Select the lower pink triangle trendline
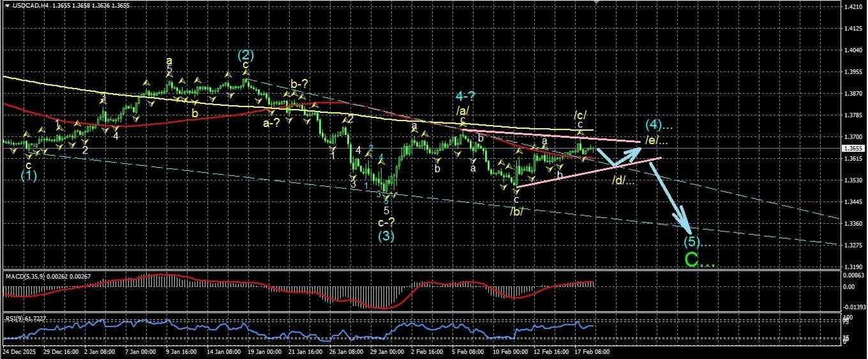This screenshot has width=868, height=359. click(587, 172)
